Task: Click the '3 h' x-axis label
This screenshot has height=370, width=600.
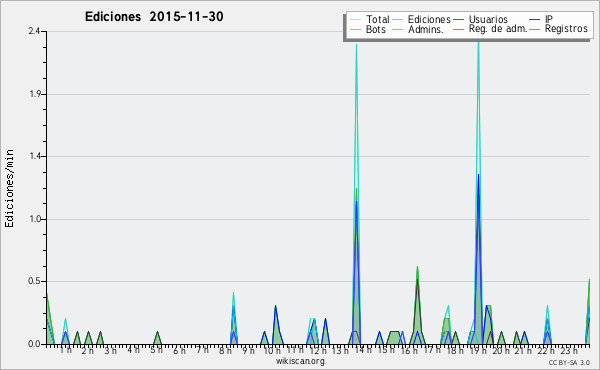Action: (x=111, y=351)
